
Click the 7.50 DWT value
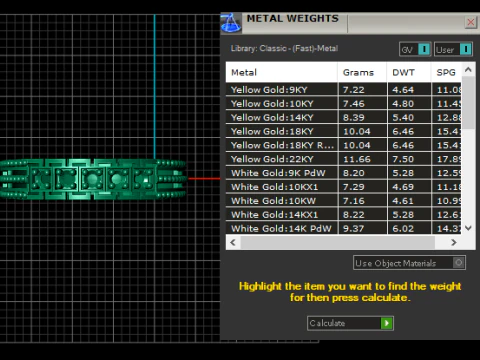click(x=403, y=159)
